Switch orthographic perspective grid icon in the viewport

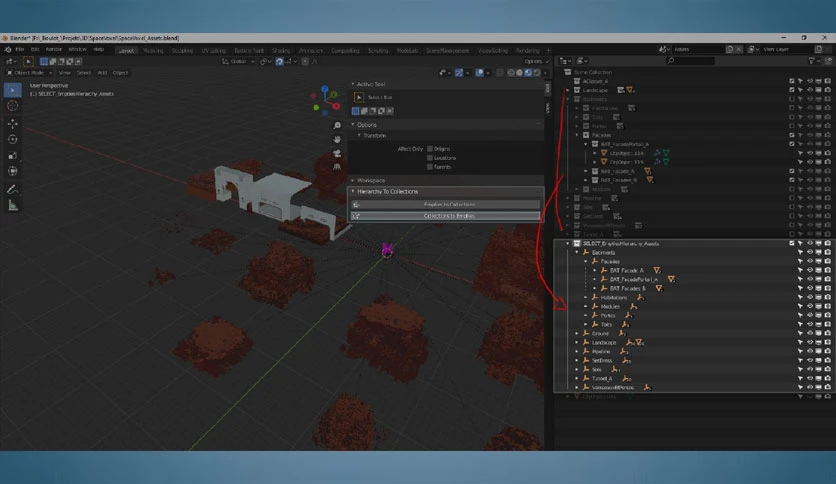pyautogui.click(x=337, y=167)
